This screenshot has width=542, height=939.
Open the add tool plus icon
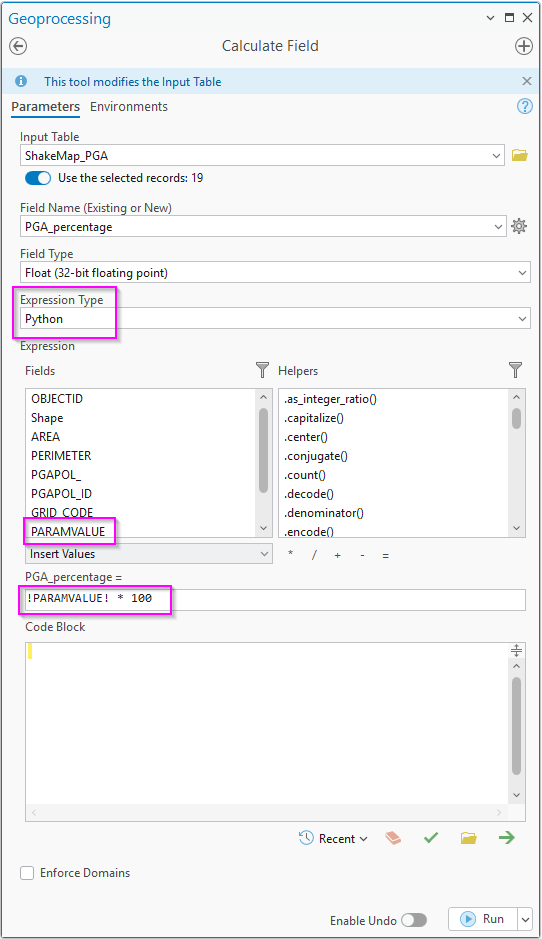coord(524,46)
